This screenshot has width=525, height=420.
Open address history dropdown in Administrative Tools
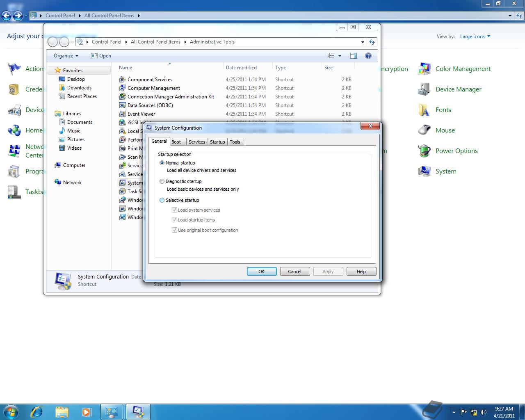(363, 42)
